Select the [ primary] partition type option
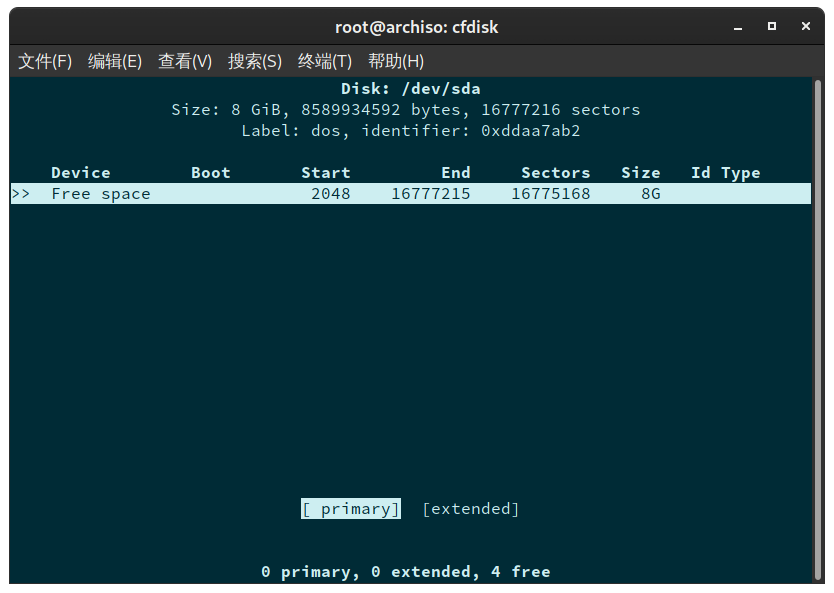This screenshot has height=593, width=834. tap(350, 508)
